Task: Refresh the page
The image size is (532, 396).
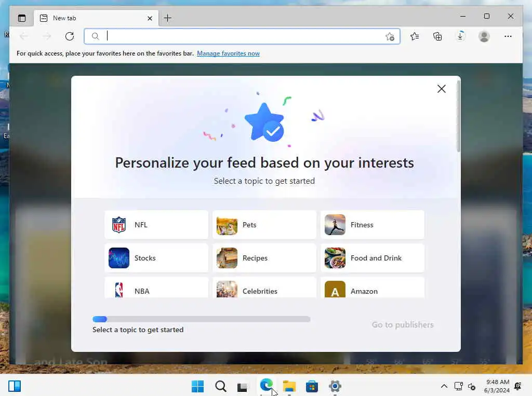Action: point(70,36)
